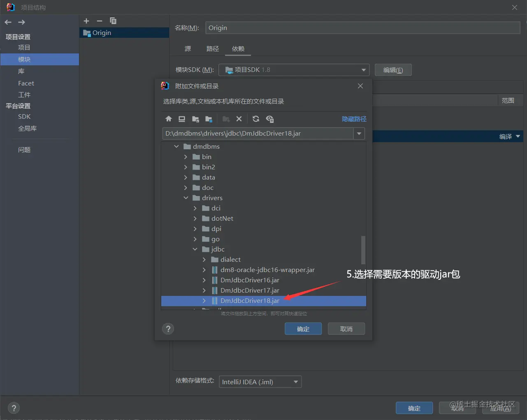Jump to project directory icon
The image size is (527, 420).
coord(195,119)
